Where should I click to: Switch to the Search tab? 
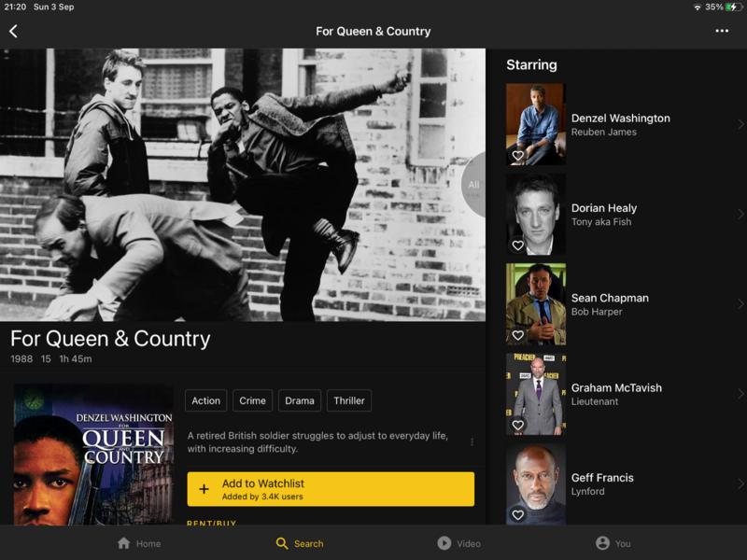click(300, 543)
